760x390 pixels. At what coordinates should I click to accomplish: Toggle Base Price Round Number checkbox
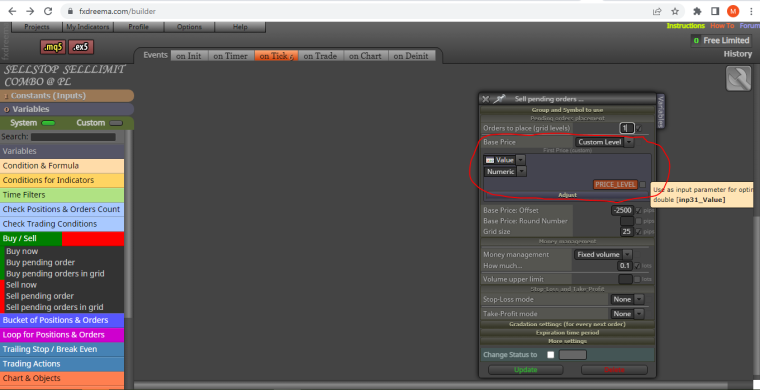639,221
